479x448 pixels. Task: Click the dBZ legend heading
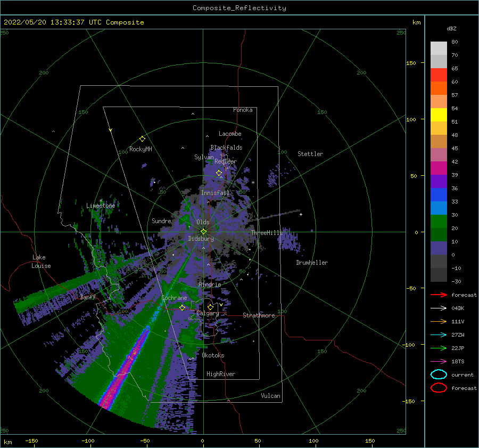click(451, 28)
